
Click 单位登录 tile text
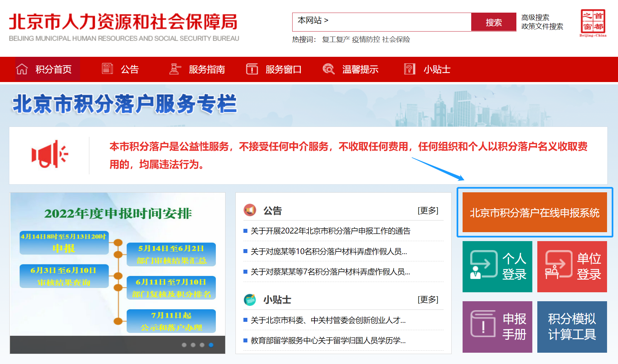pos(589,266)
